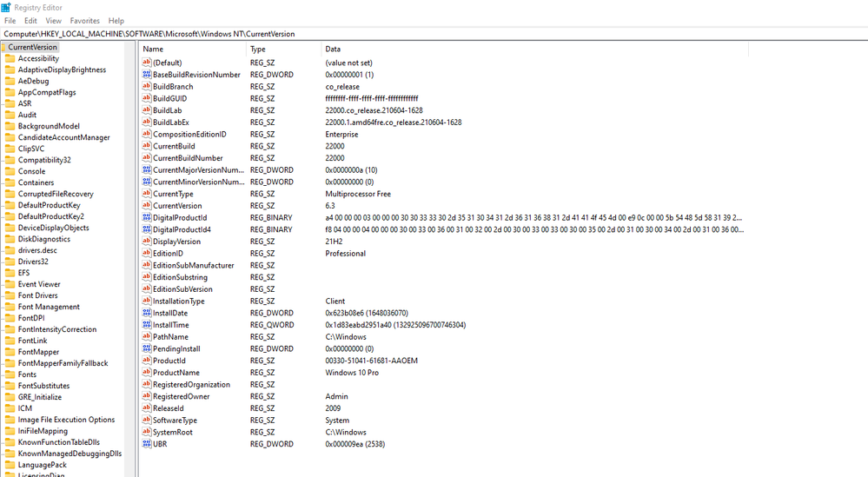The image size is (868, 477).
Task: Click the 'Windows 10 Pro' data cell
Action: click(x=352, y=373)
